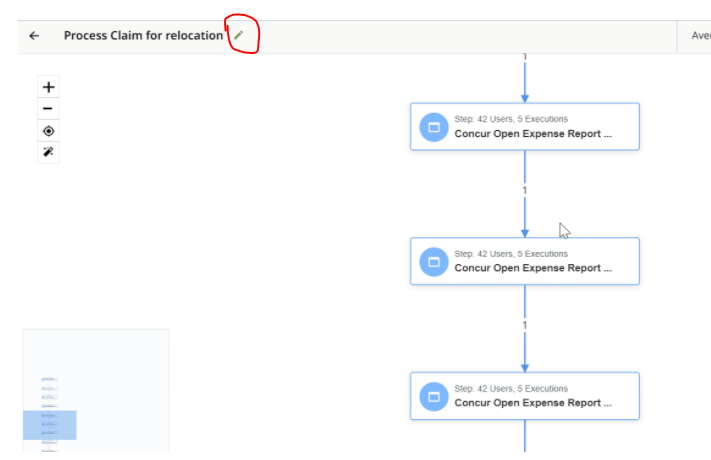Click the connector arrow entering the topmost step
711x460 pixels.
point(525,82)
